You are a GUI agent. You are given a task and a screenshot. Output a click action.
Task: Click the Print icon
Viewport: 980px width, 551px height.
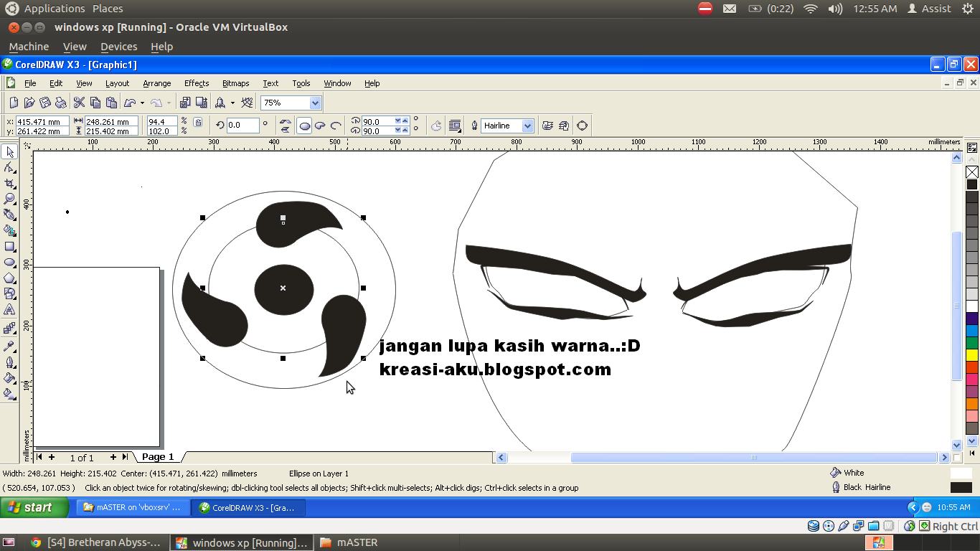click(x=61, y=103)
